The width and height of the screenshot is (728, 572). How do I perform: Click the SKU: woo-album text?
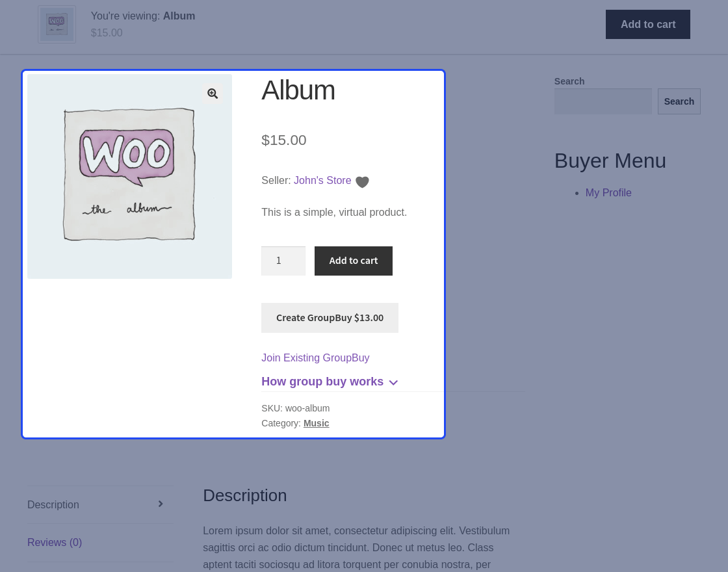tap(295, 409)
